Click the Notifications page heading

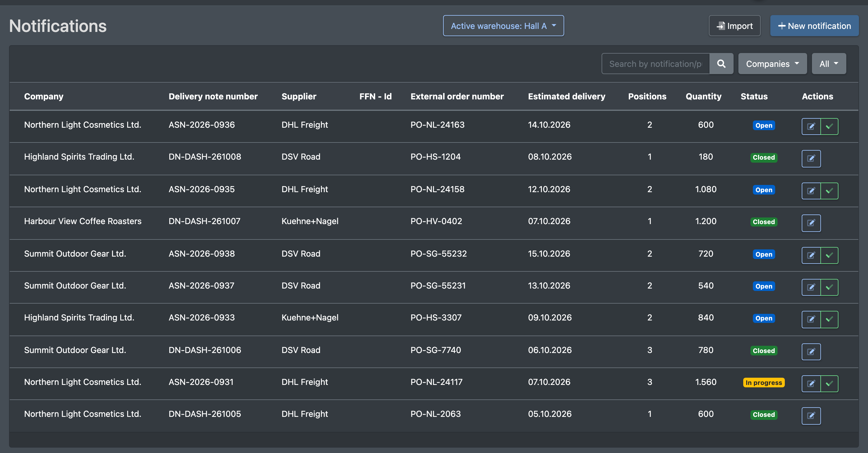(x=58, y=26)
